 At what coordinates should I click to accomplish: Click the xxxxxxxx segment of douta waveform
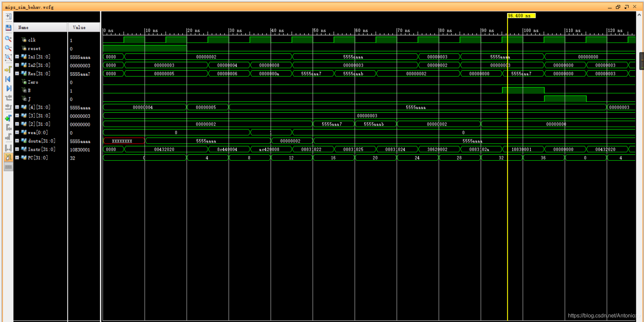[124, 141]
